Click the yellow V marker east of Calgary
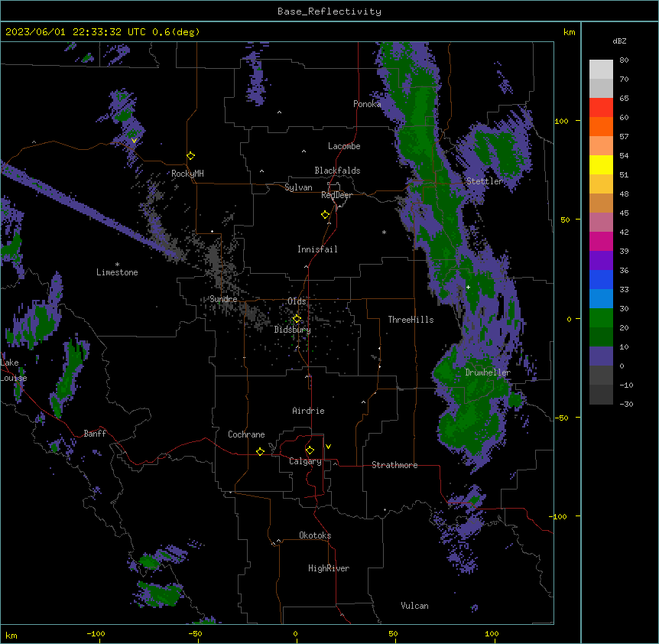 (328, 447)
